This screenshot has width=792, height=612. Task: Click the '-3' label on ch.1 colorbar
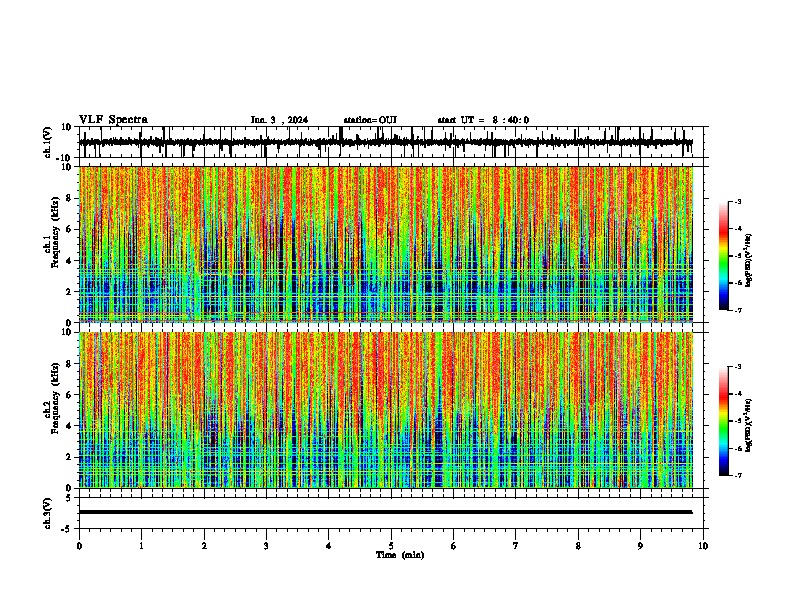[x=737, y=201]
